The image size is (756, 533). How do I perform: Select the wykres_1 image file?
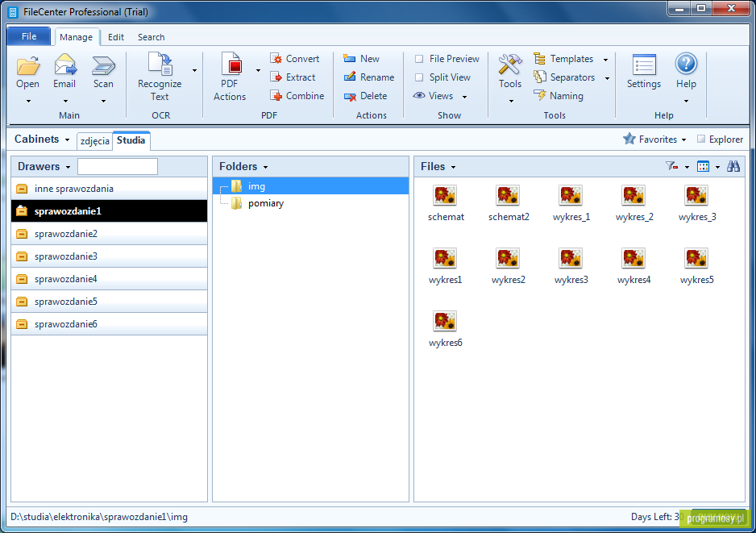[571, 203]
